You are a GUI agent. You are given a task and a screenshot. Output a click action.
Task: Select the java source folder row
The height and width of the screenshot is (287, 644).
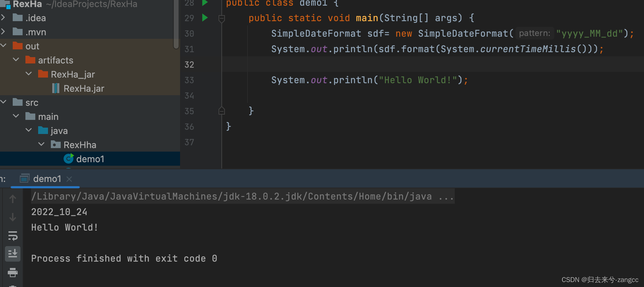pos(90,130)
